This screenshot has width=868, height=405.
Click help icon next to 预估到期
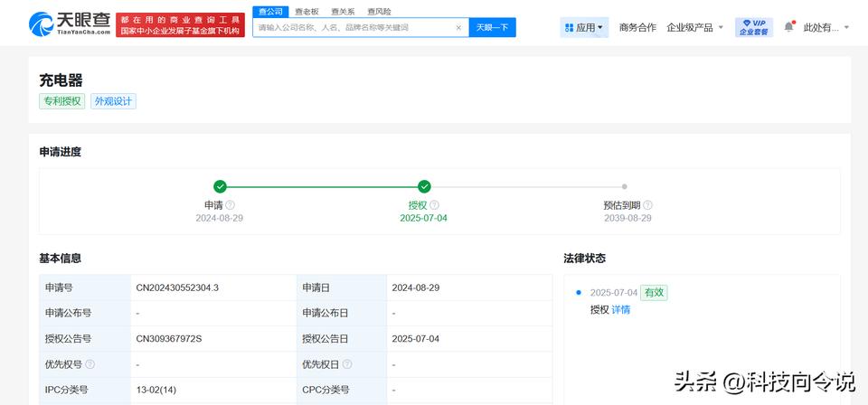647,205
